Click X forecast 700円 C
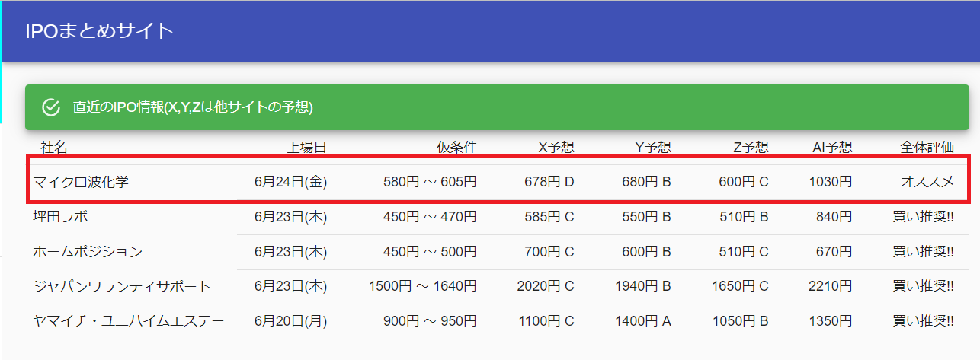This screenshot has height=360, width=980. coord(549,252)
